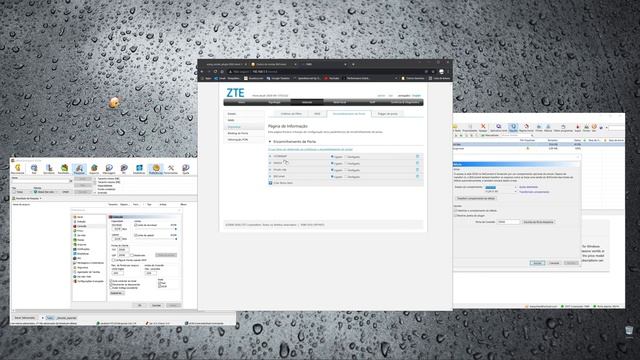Screen dimensions: 640x360
Task: Click the random port button in BitComet
Action: click(538, 222)
